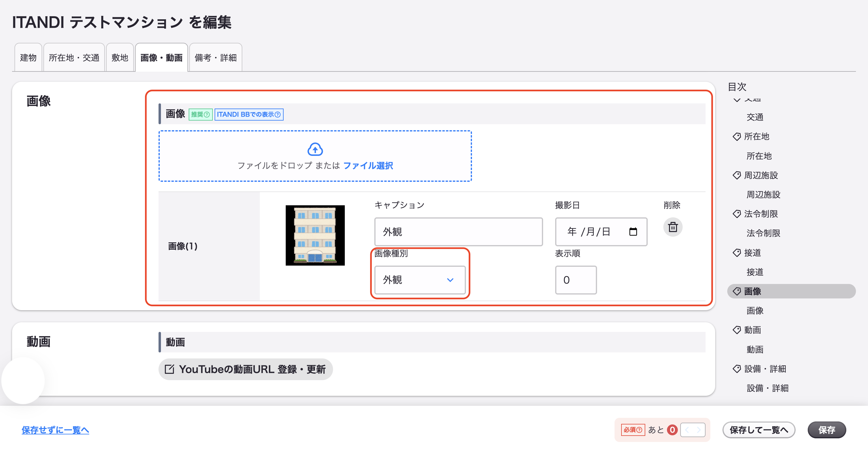Delete 画像(1) with trash icon
This screenshot has width=868, height=454.
673,227
